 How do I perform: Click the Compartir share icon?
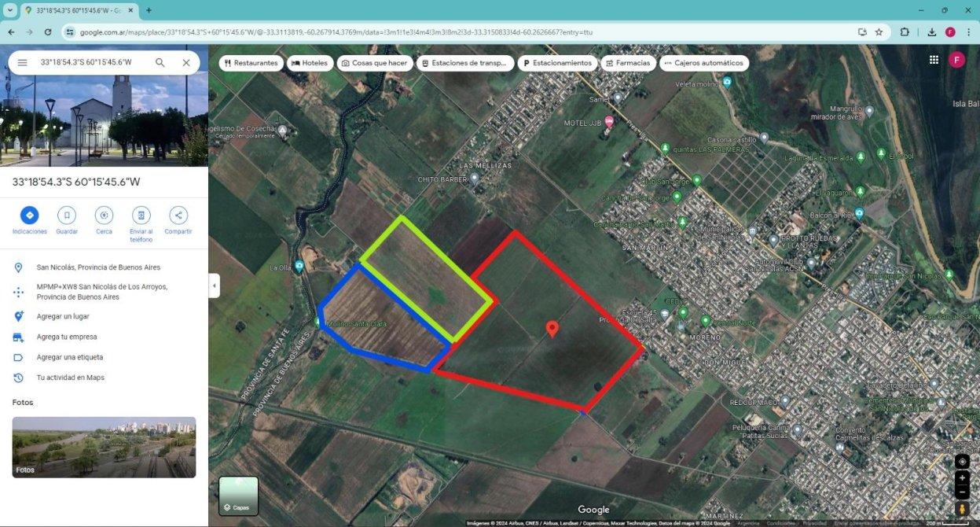click(178, 216)
